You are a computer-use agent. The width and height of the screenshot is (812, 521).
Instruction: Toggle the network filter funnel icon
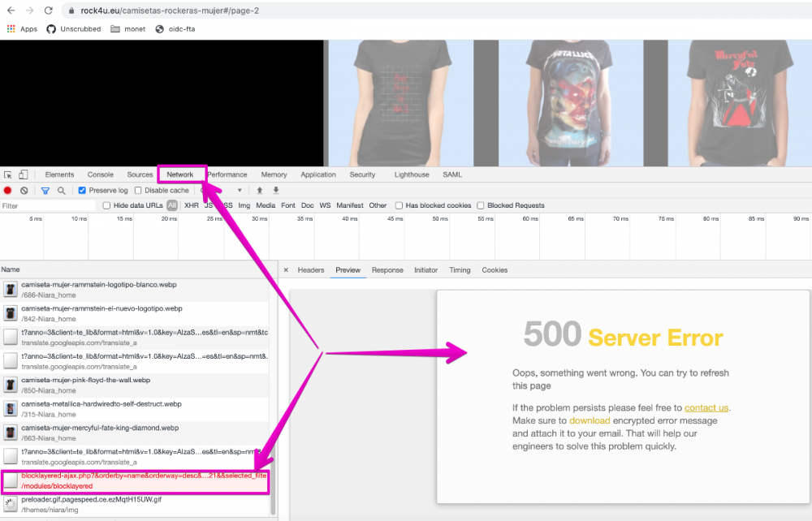[45, 191]
